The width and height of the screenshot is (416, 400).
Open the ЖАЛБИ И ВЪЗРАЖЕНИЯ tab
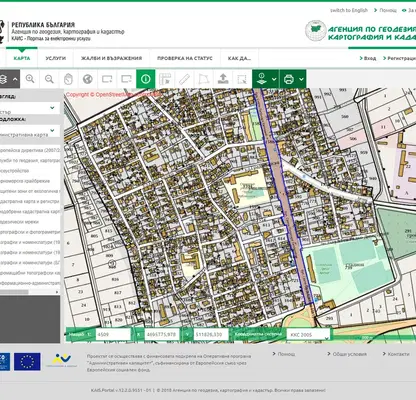tap(111, 58)
